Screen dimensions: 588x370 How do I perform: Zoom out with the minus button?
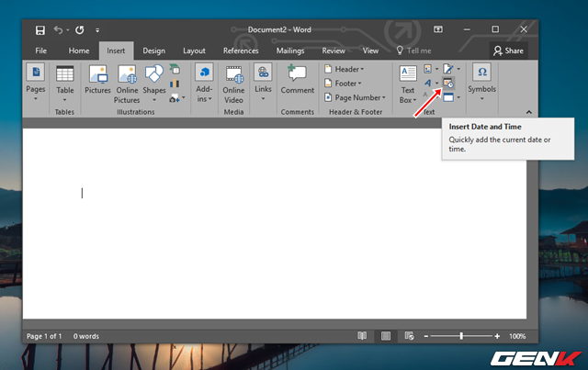[426, 336]
